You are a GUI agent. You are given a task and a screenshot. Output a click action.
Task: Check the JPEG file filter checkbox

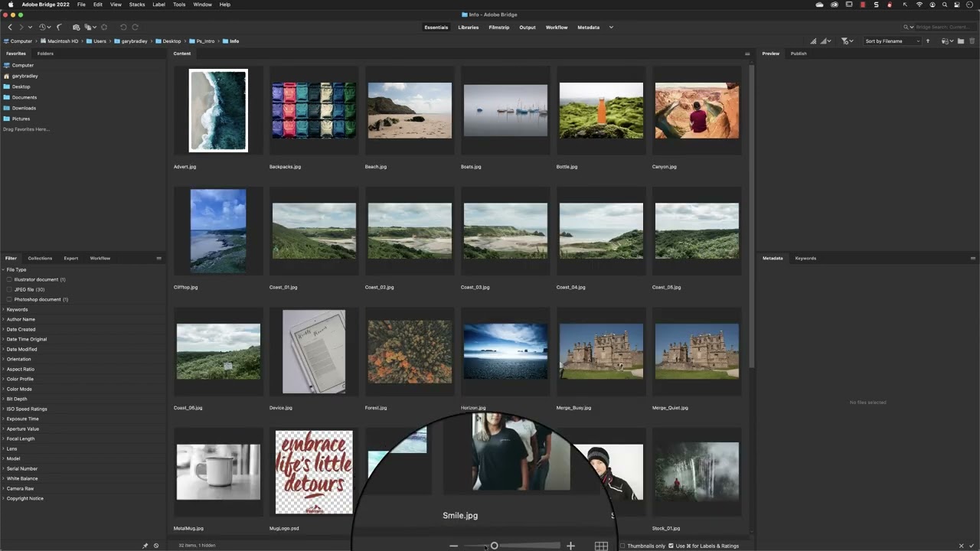[x=9, y=289]
